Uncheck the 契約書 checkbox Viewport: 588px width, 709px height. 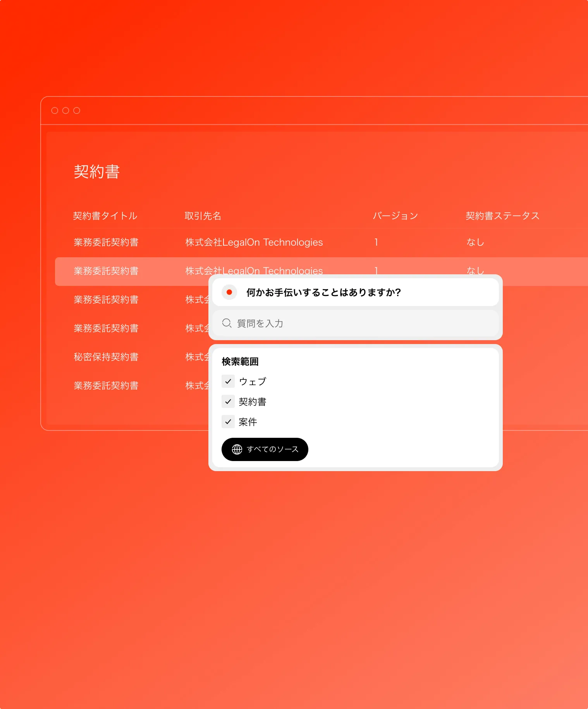pyautogui.click(x=228, y=401)
